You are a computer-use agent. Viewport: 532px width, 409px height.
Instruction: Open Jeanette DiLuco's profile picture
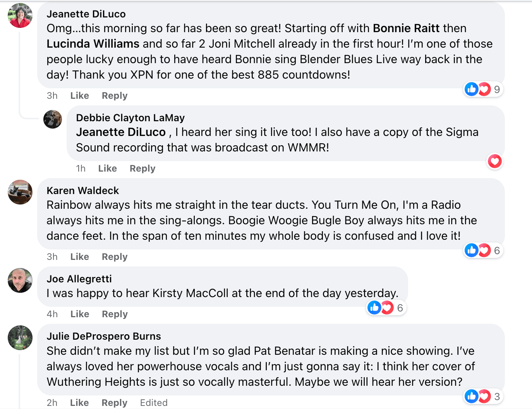tap(20, 15)
